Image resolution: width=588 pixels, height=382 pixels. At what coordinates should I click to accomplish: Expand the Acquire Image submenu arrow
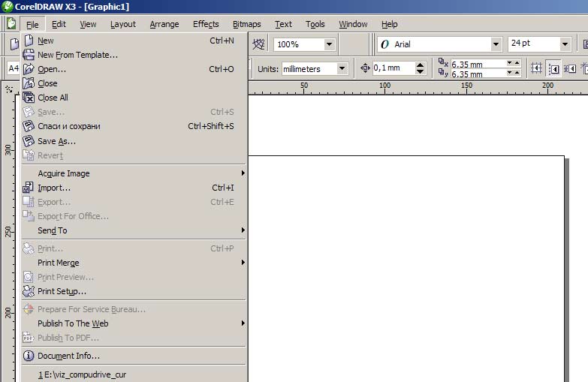pyautogui.click(x=243, y=173)
